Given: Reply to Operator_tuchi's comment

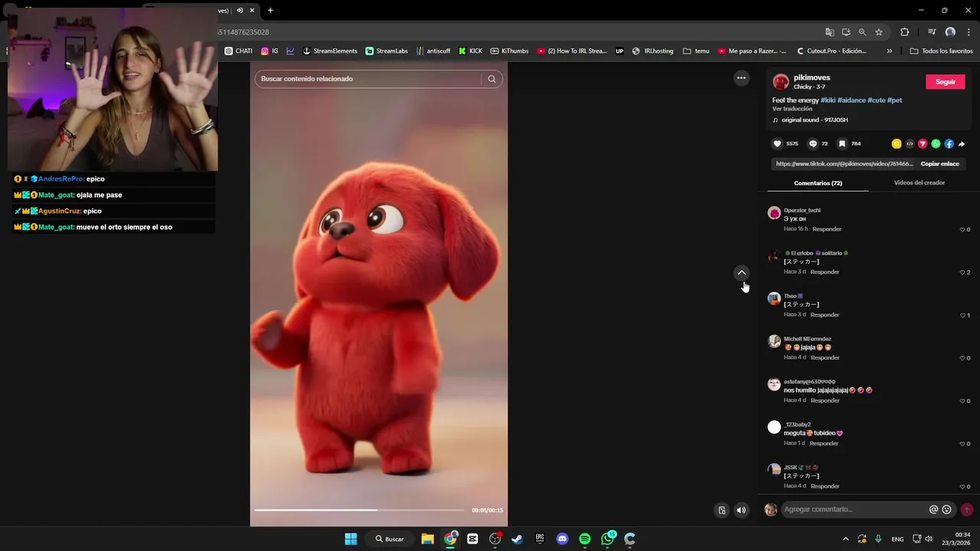Looking at the screenshot, I should point(827,229).
